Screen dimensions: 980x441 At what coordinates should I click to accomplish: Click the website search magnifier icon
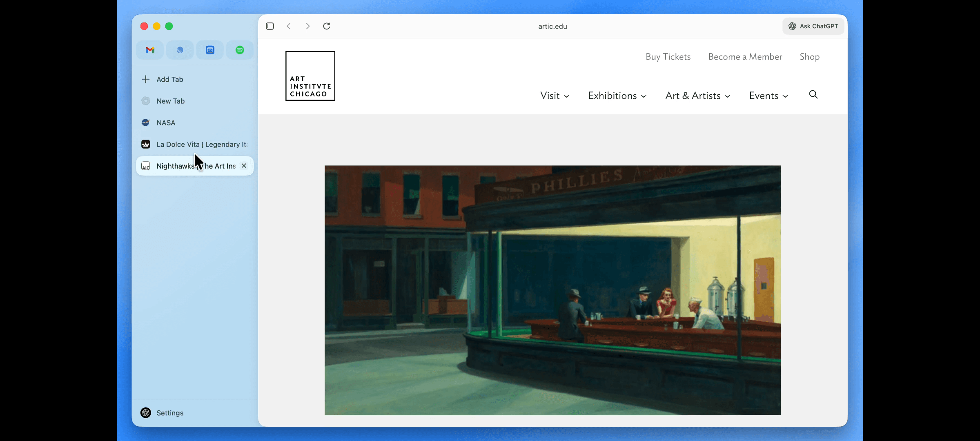813,95
